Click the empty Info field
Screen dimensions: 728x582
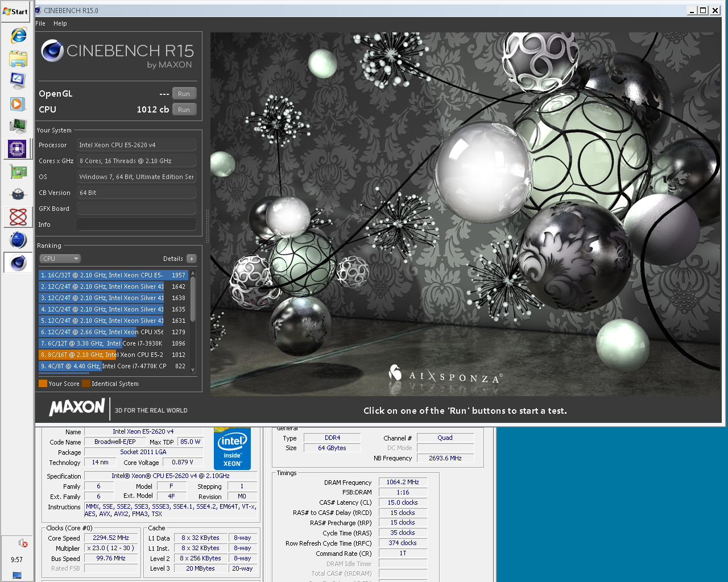pyautogui.click(x=136, y=225)
